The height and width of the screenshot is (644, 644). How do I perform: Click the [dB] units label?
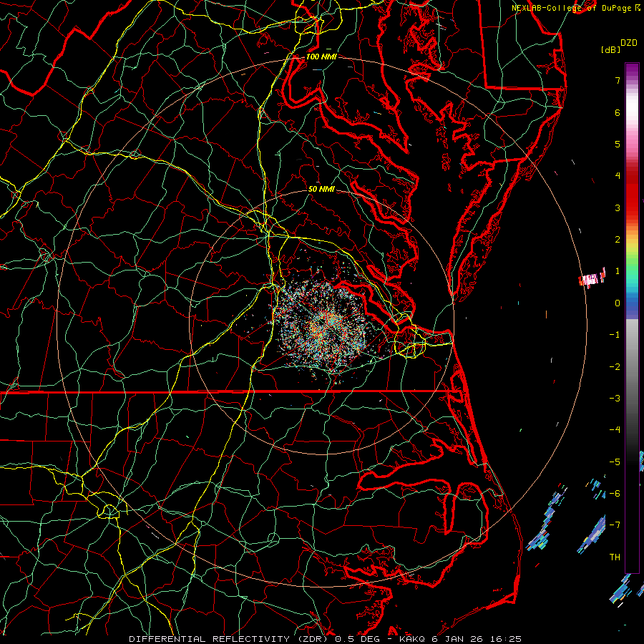tap(611, 49)
